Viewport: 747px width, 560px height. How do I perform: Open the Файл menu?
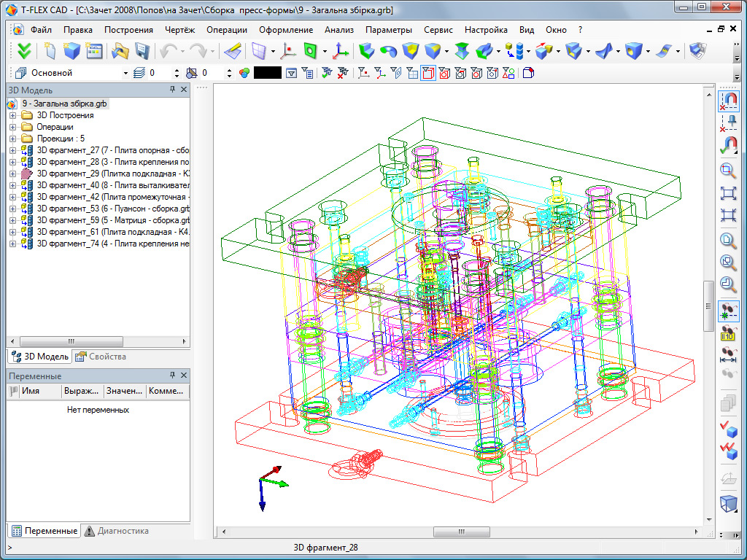(x=41, y=29)
